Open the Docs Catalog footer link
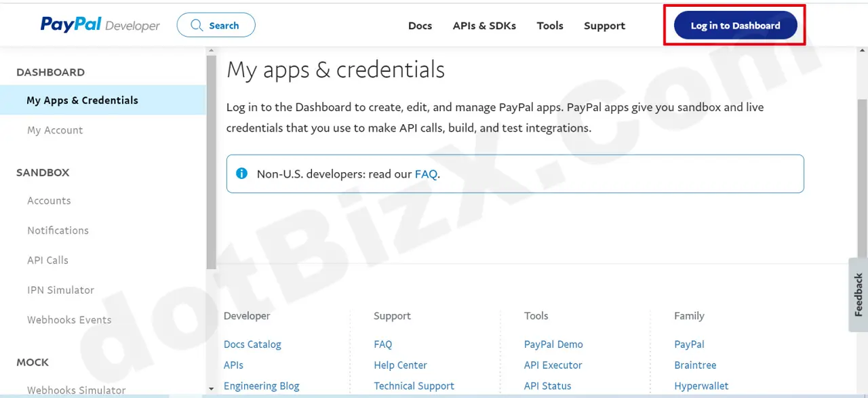The height and width of the screenshot is (398, 868). tap(252, 344)
